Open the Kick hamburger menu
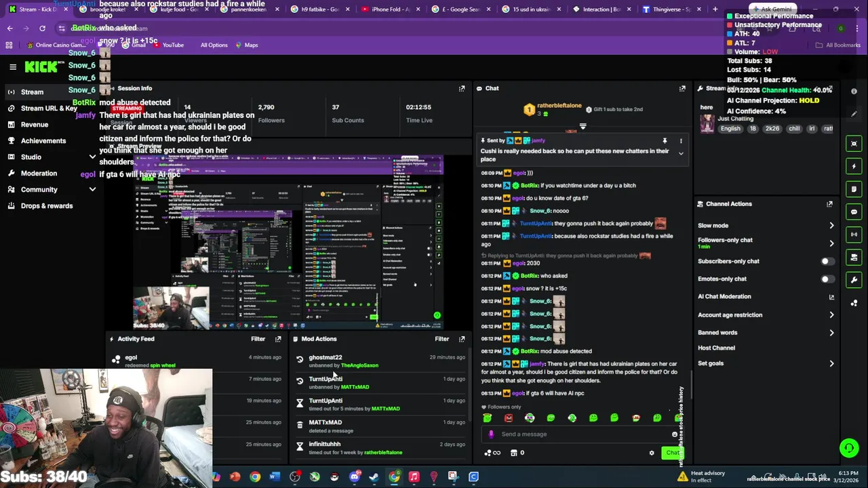This screenshot has width=868, height=488. [x=13, y=66]
